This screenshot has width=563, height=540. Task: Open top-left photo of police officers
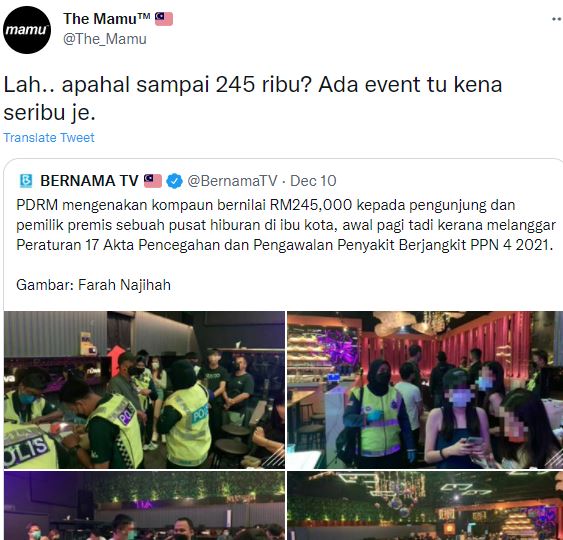point(144,390)
